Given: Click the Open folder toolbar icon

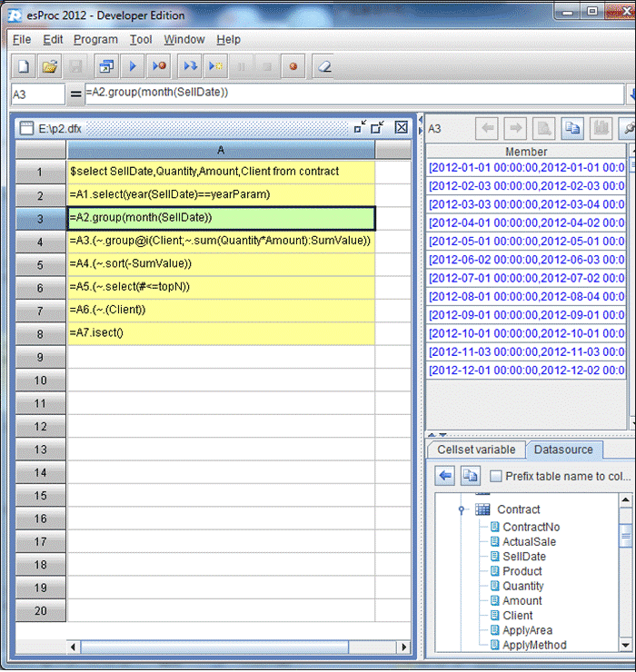Looking at the screenshot, I should [50, 66].
